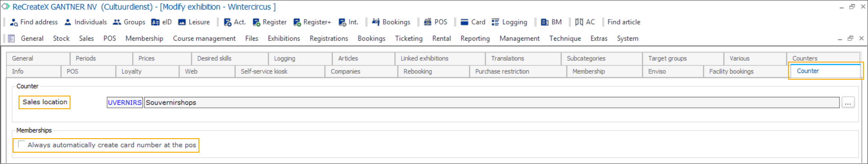Image resolution: width=868 pixels, height=164 pixels.
Task: Open the Course management menu
Action: click(204, 39)
